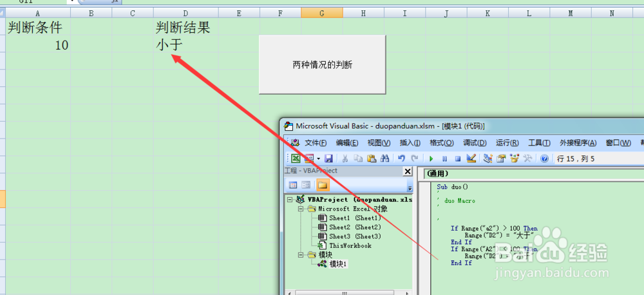Close the 工程 - VBAProject pane
This screenshot has height=295, width=644.
tap(408, 171)
